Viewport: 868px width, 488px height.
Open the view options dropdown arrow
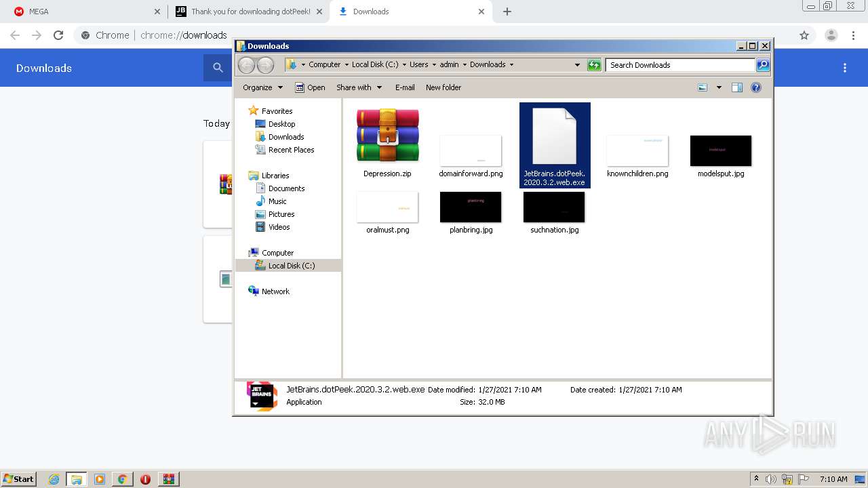[719, 87]
